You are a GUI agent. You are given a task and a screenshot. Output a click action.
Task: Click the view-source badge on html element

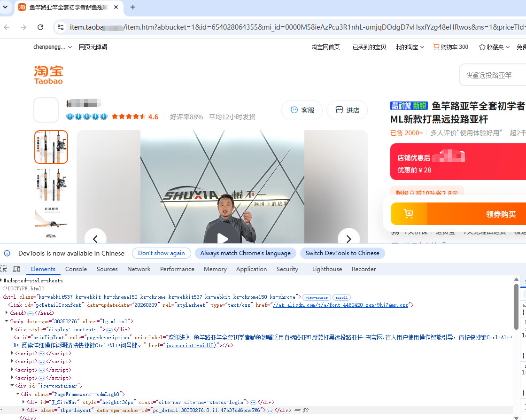(x=317, y=297)
